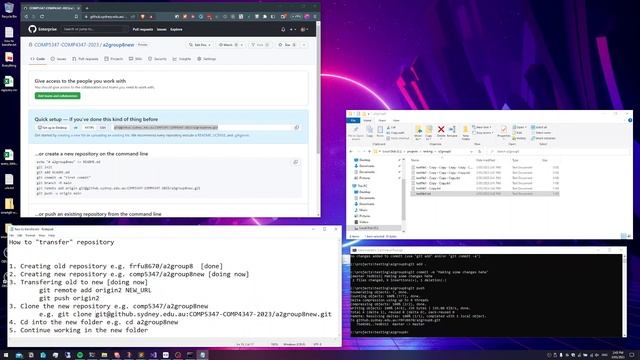Viewport: 640px width, 360px height.
Task: Click Copy in Explorer clipboard group
Action: [x=369, y=132]
